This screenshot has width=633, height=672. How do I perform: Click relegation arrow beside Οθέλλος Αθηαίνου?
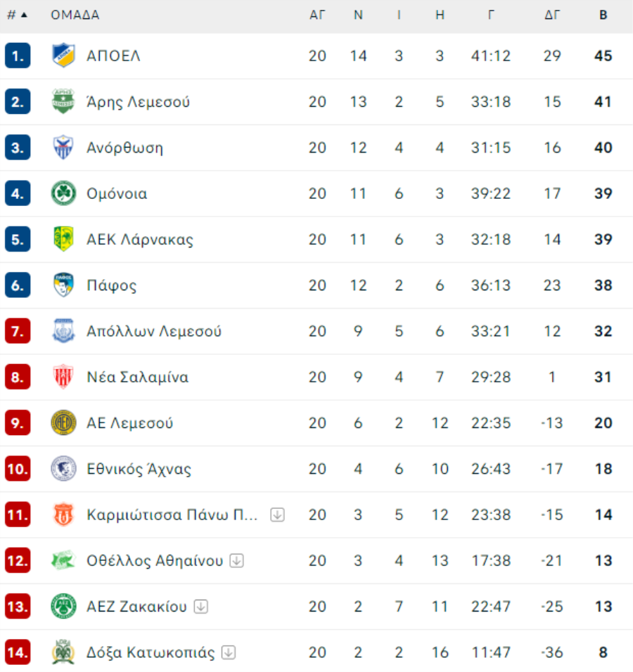(237, 560)
